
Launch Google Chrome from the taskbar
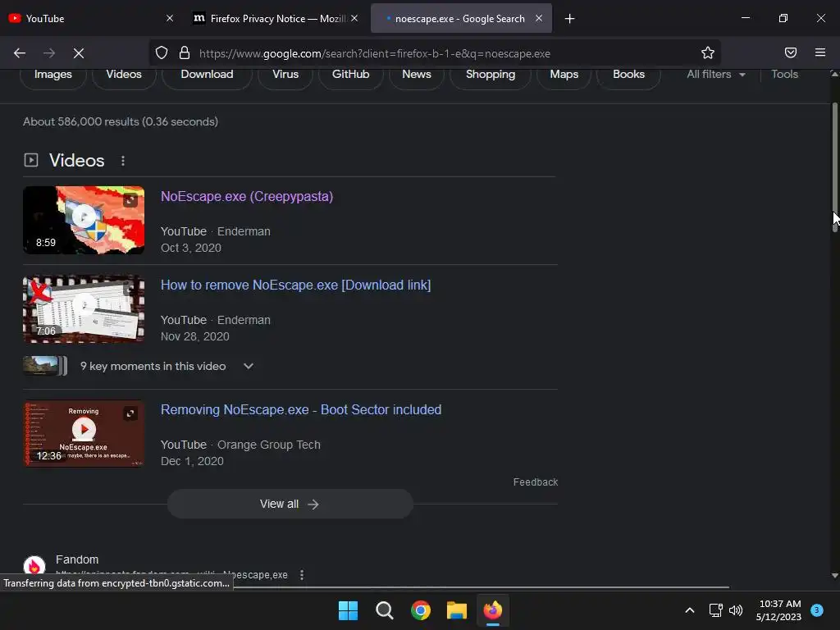click(x=421, y=610)
